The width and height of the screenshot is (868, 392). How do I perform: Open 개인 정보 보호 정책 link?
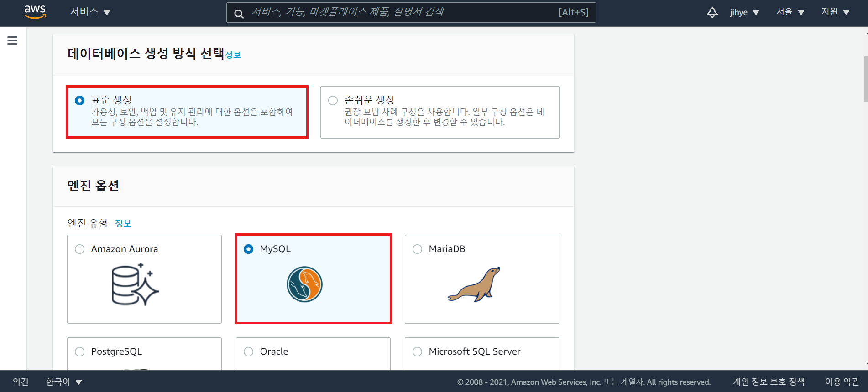point(769,382)
